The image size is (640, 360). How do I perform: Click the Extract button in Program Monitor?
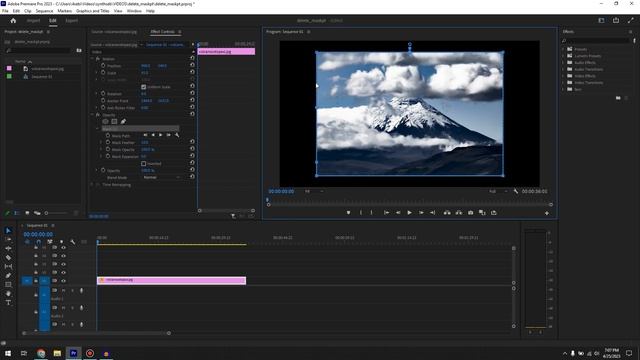(x=459, y=213)
